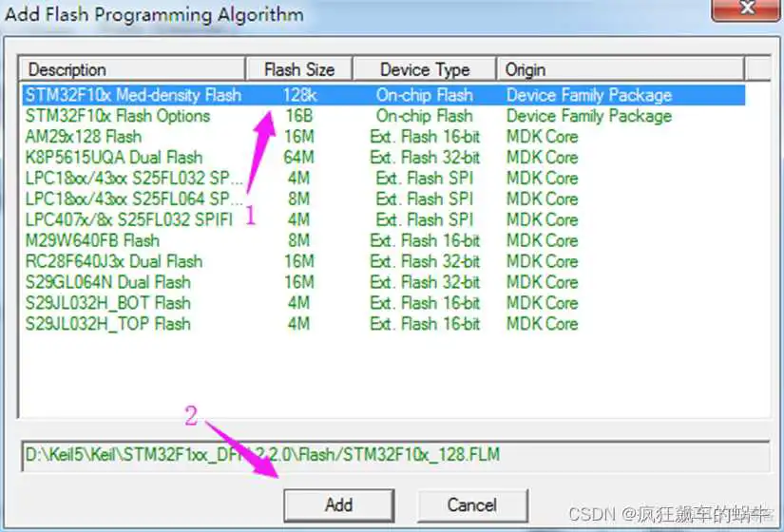
Task: Choose AM29x128 Flash algorithm
Action: (84, 137)
